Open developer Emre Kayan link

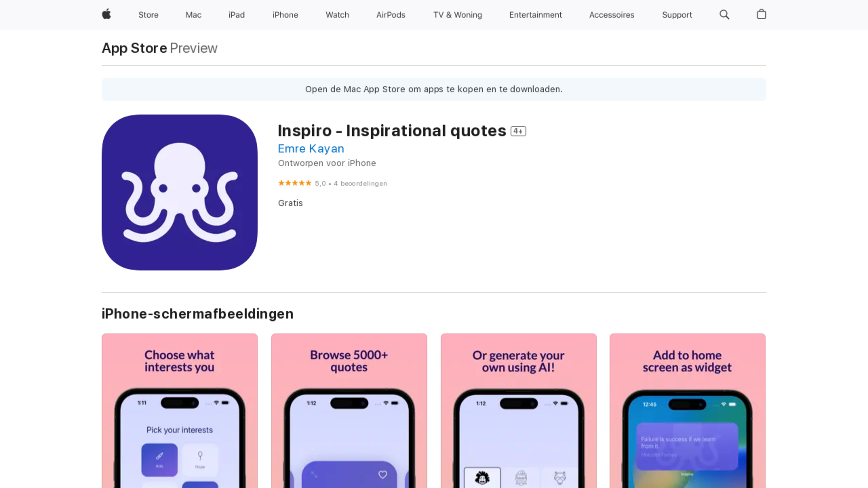click(311, 148)
